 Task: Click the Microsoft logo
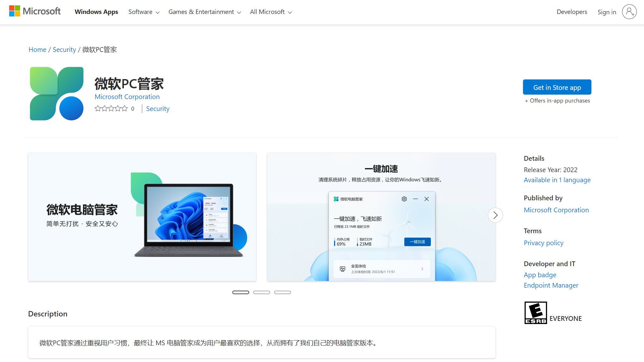click(x=35, y=11)
